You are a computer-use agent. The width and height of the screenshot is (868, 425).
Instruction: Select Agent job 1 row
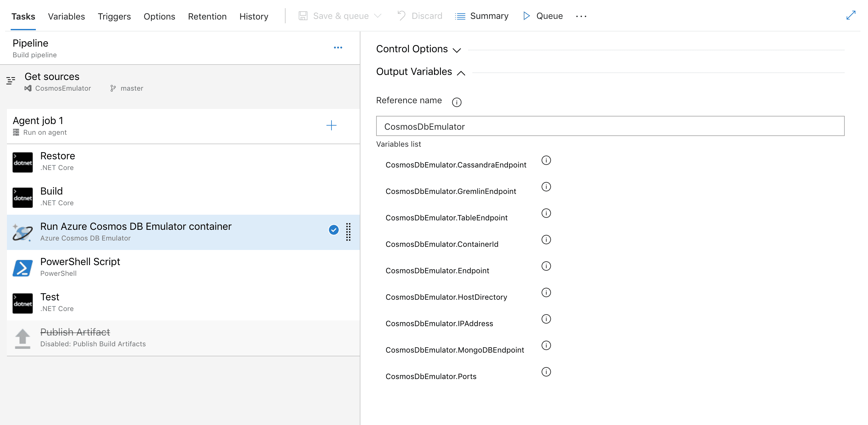(183, 126)
